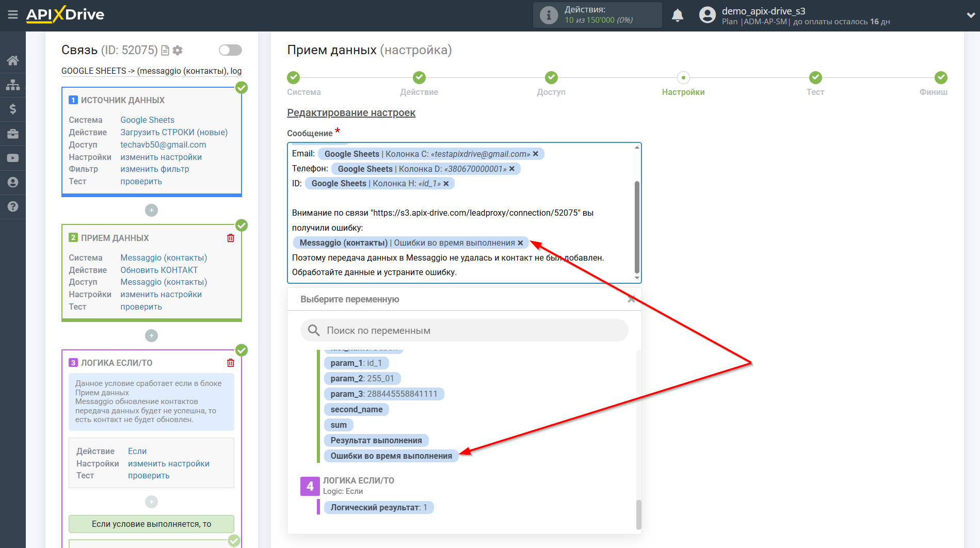Screen dimensions: 980x548
Task: Delete the ПРИЕМ ДАННЫХ block
Action: (x=231, y=238)
